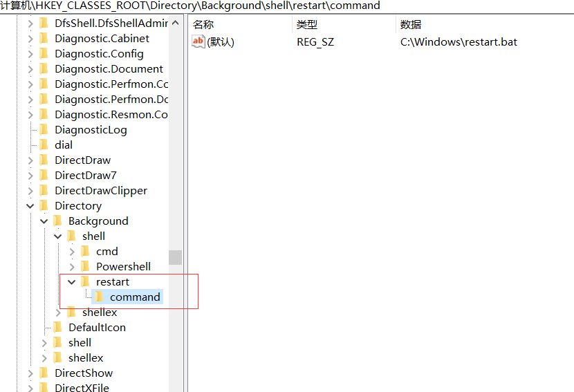Collapse the Background key
Screen dimensions: 574x392
[x=44, y=221]
